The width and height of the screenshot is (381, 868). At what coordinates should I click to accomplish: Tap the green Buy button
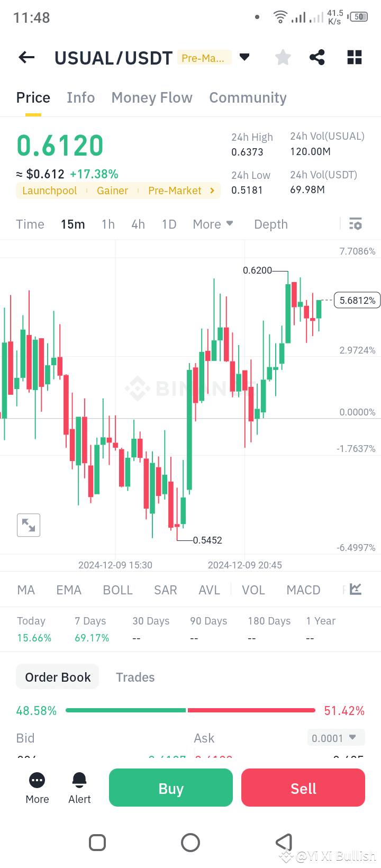[170, 788]
